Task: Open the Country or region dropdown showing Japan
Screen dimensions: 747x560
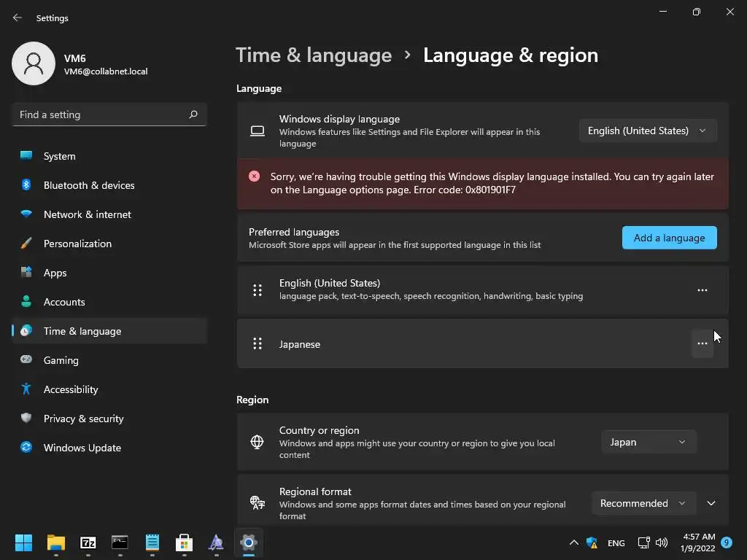Action: coord(649,442)
